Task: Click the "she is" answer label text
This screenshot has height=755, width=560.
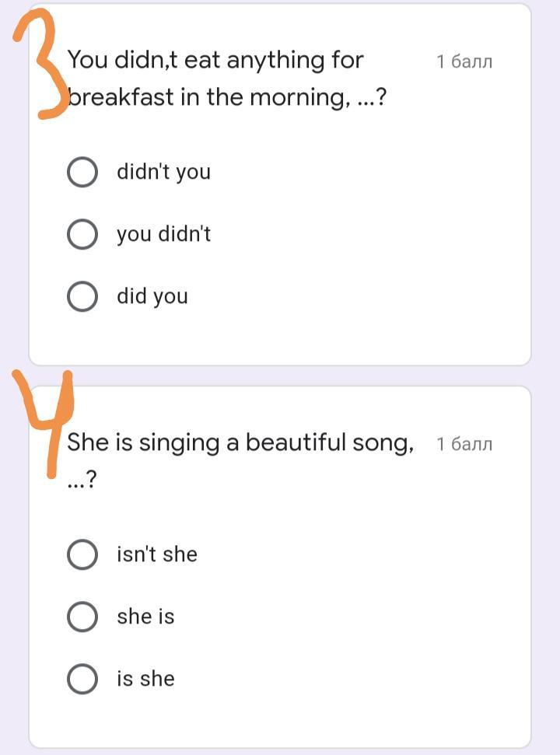Action: [145, 617]
